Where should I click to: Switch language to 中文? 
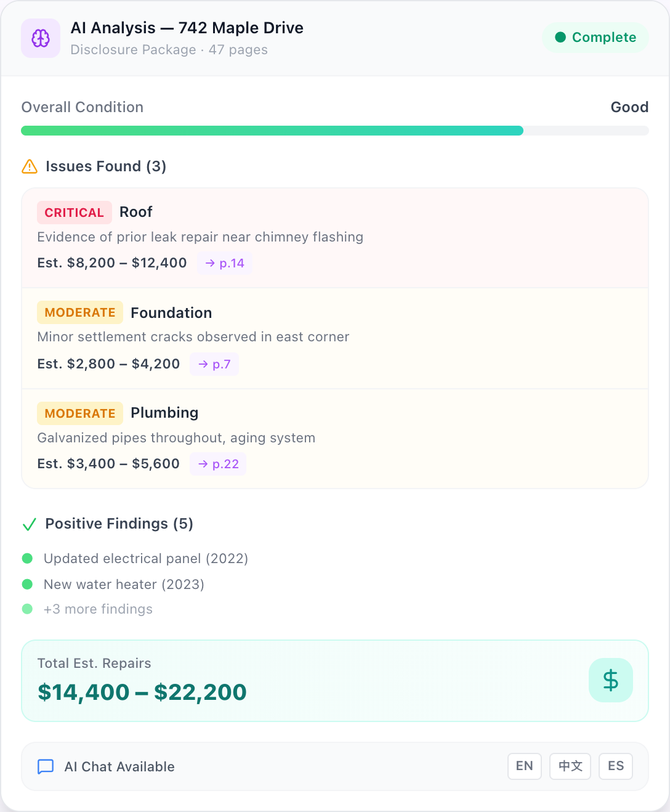tap(570, 766)
